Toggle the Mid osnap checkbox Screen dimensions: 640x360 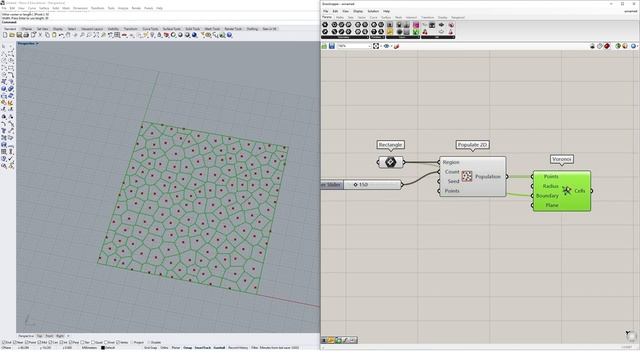39,342
